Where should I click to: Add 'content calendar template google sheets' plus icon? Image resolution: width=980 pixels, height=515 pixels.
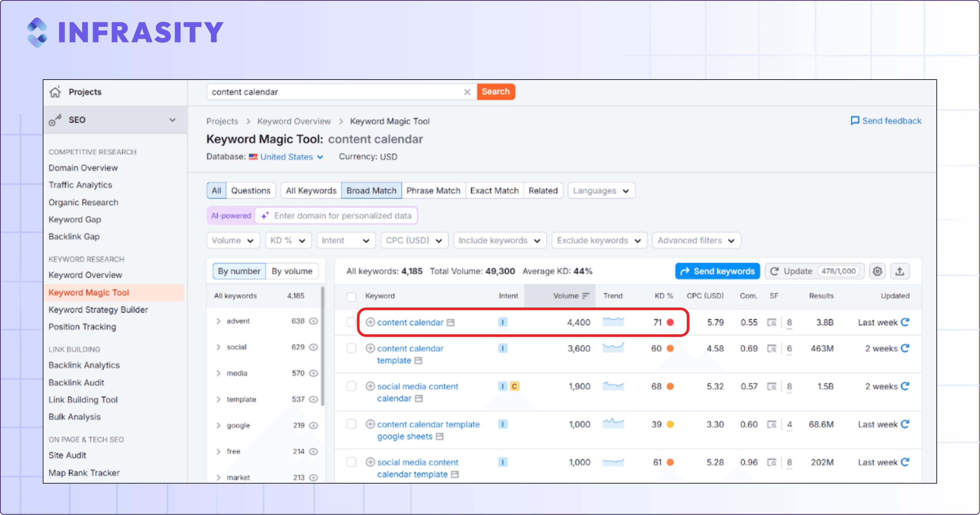370,424
